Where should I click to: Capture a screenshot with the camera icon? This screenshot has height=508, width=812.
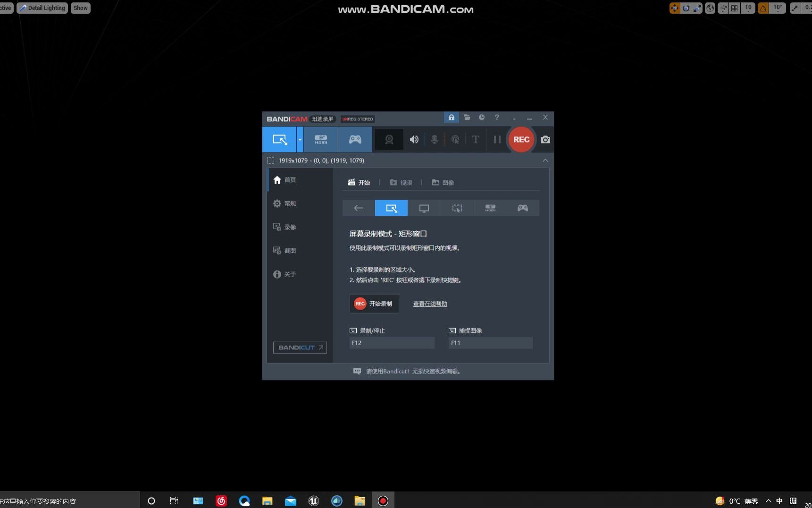[545, 139]
